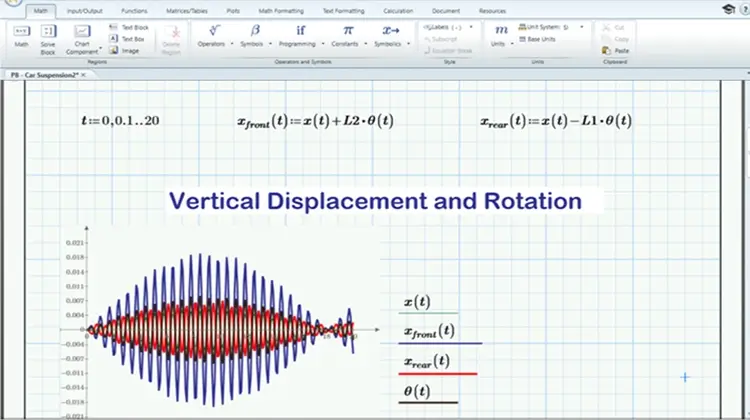Select the x_rear(t) legend expression

coord(427,361)
